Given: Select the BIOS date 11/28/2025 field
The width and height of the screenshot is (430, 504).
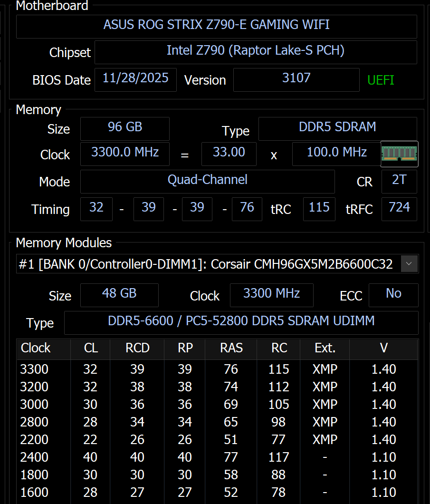Looking at the screenshot, I should coord(135,79).
